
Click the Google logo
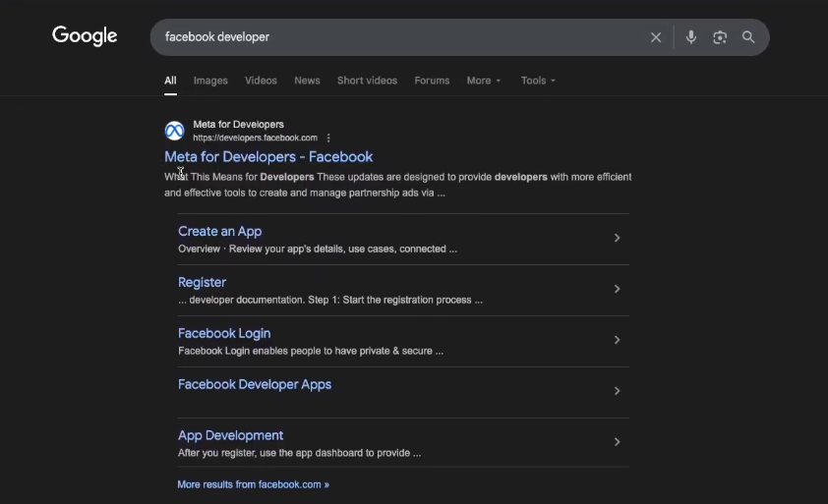pos(85,36)
